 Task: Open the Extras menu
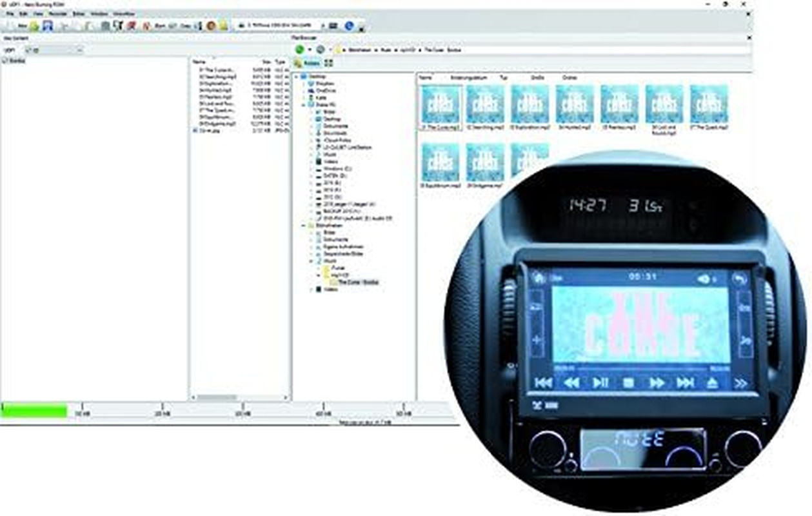pos(78,14)
